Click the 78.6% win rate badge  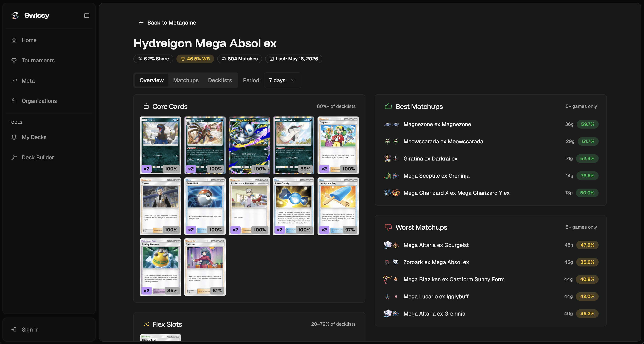(588, 176)
